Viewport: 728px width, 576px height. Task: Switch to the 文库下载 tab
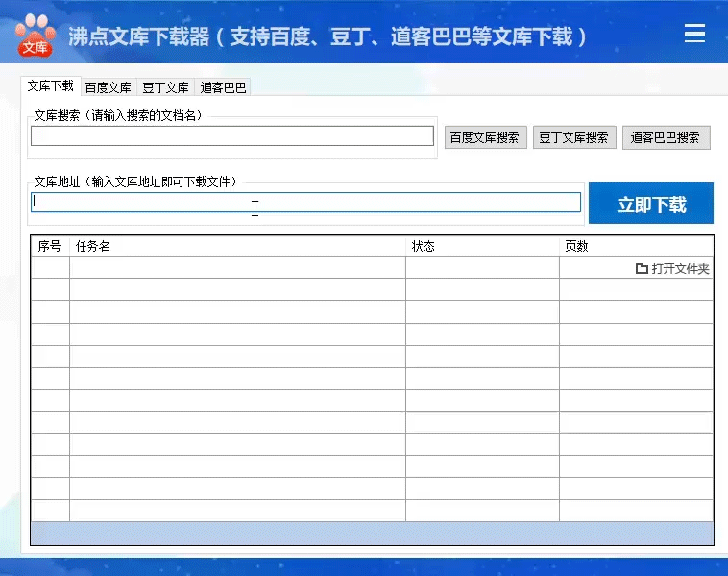pyautogui.click(x=50, y=86)
